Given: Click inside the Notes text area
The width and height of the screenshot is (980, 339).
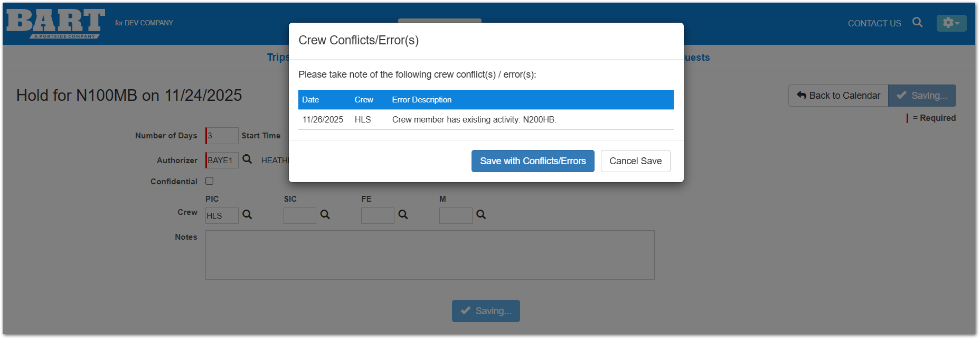Looking at the screenshot, I should 430,255.
